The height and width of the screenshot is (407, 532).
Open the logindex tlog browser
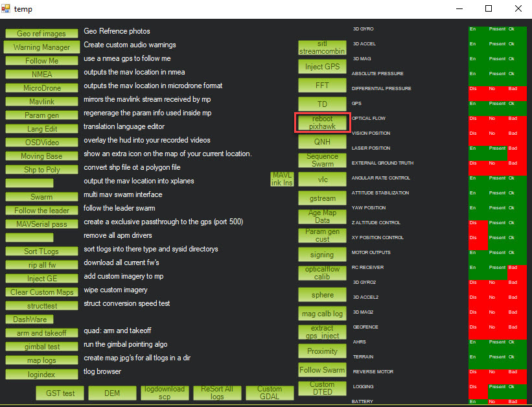[x=41, y=374]
